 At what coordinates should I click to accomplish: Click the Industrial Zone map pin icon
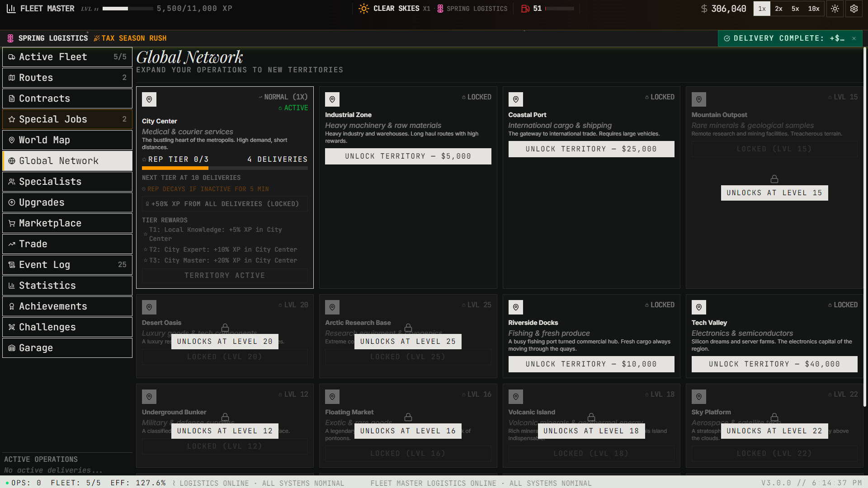tap(332, 99)
